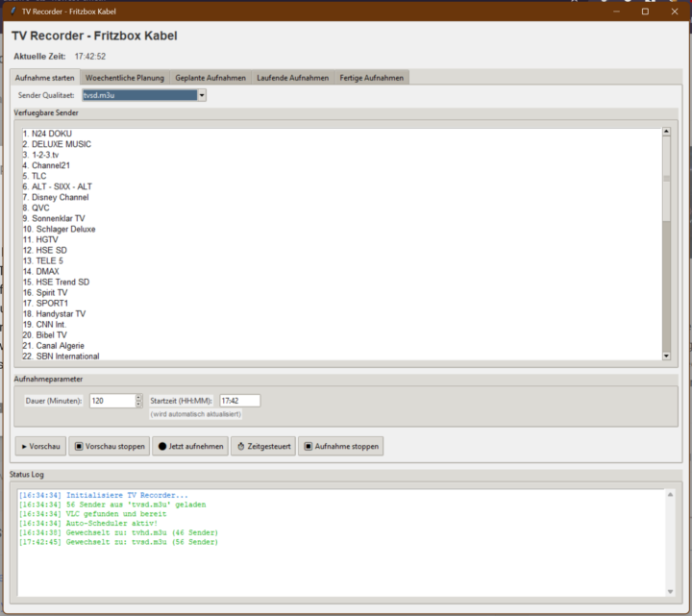Select channel TELE 5
692x616 pixels.
click(43, 260)
